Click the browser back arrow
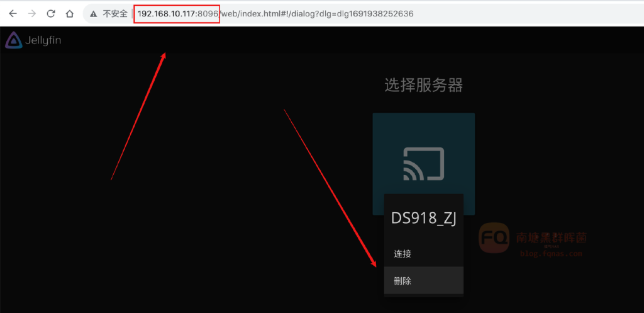 coord(13,13)
